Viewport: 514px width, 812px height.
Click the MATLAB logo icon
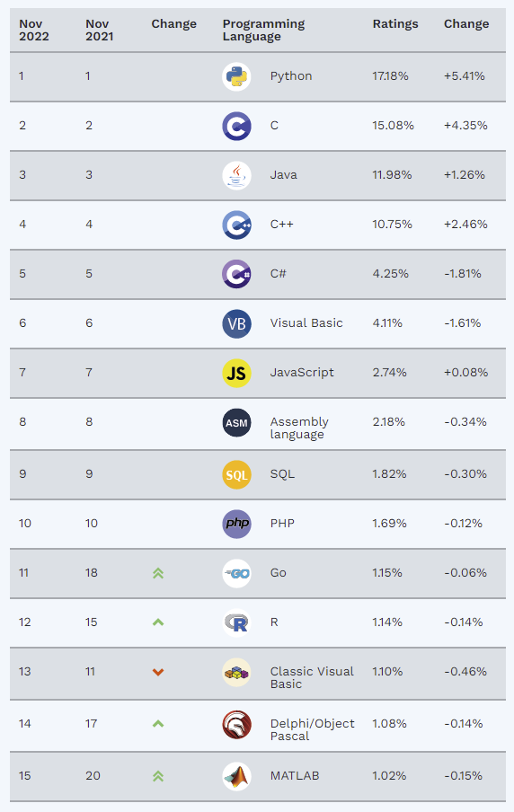click(237, 776)
